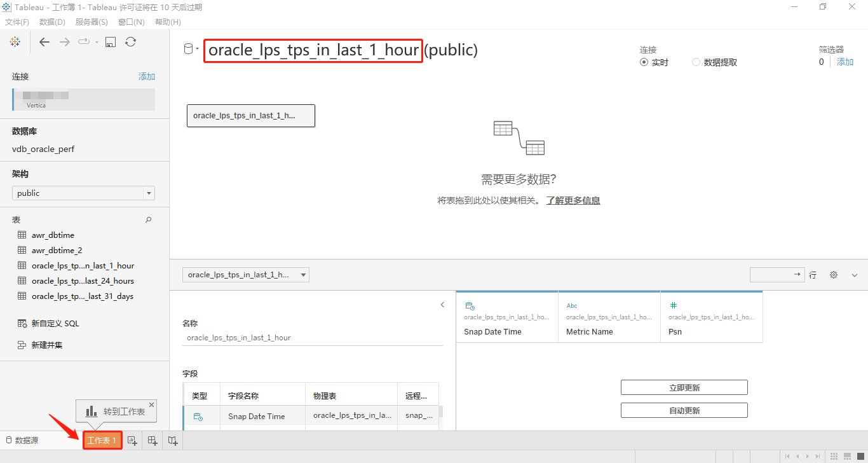868x463 pixels.
Task: Save the workbook with the disk icon
Action: (x=111, y=42)
